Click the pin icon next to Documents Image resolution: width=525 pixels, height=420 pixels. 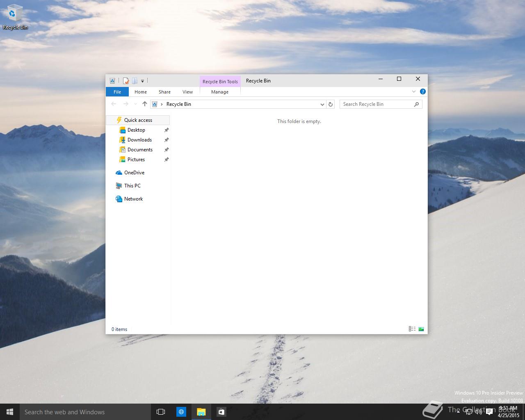click(167, 150)
